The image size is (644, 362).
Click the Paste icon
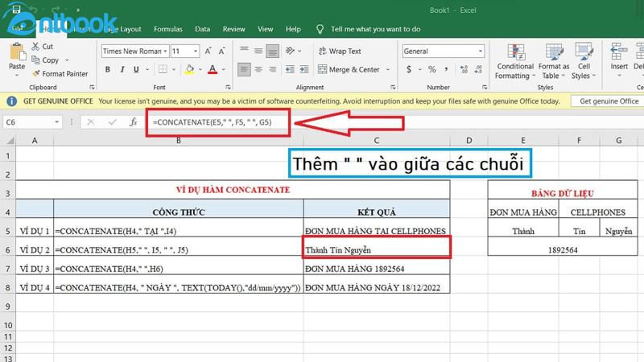coord(17,52)
